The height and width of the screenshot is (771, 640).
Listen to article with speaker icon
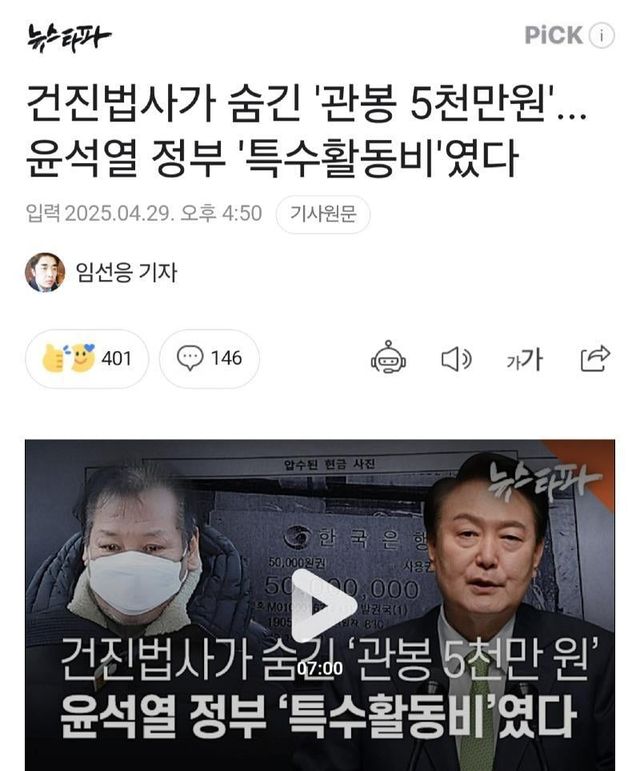pyautogui.click(x=456, y=358)
